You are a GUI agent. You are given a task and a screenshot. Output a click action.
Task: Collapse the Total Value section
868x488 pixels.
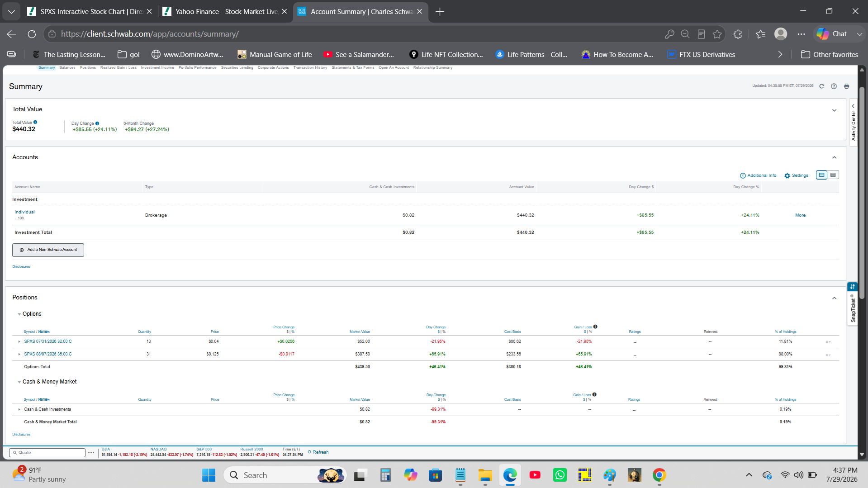[834, 110]
